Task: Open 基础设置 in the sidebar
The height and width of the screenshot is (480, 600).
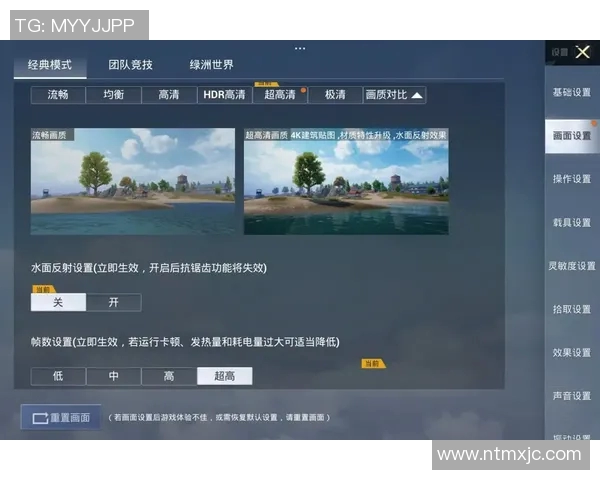Action: click(572, 92)
